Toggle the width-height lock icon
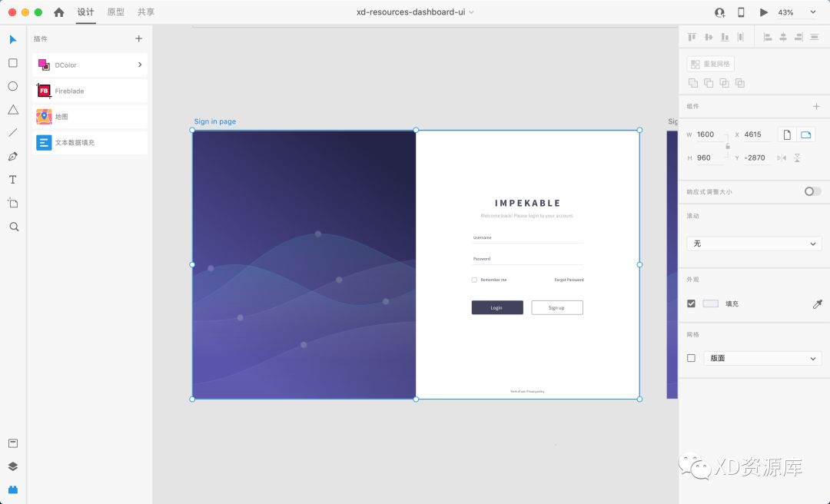The image size is (830, 504). (728, 146)
